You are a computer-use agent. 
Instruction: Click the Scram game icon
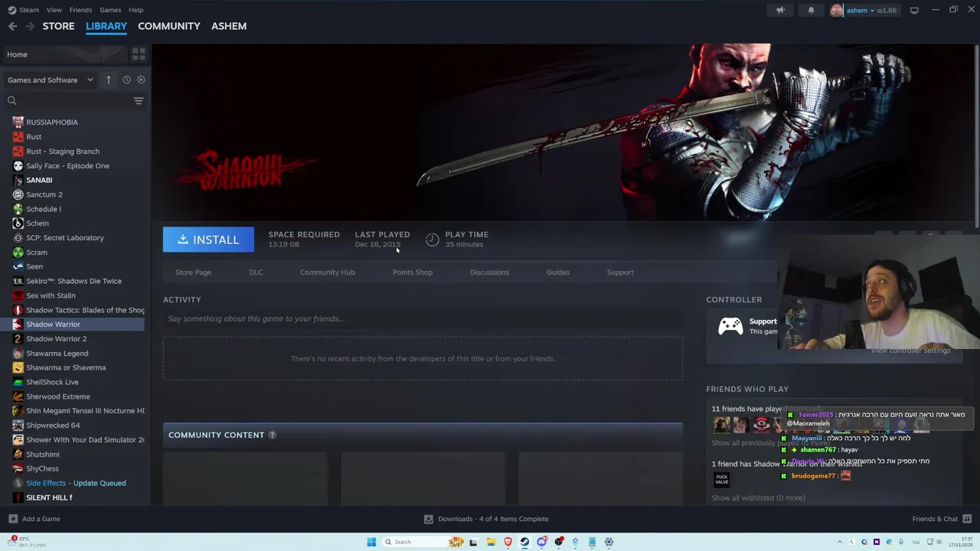click(18, 252)
